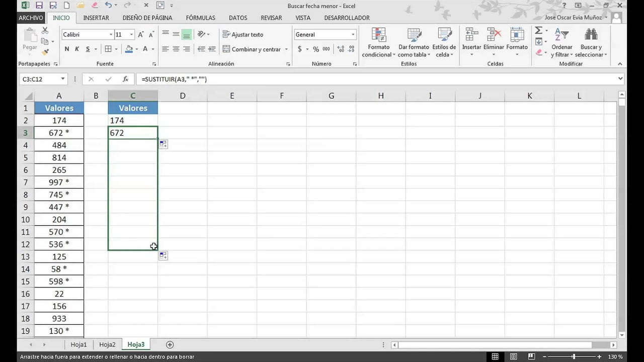Open the font name dropdown showing Calibri
Screen dimensions: 644x362
click(x=111, y=35)
